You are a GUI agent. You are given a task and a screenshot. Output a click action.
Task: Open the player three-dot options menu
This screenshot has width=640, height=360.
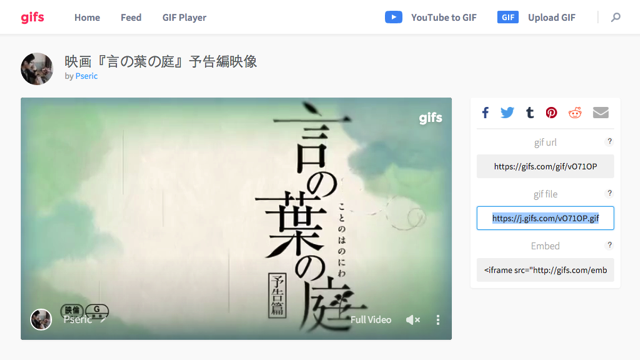[438, 320]
